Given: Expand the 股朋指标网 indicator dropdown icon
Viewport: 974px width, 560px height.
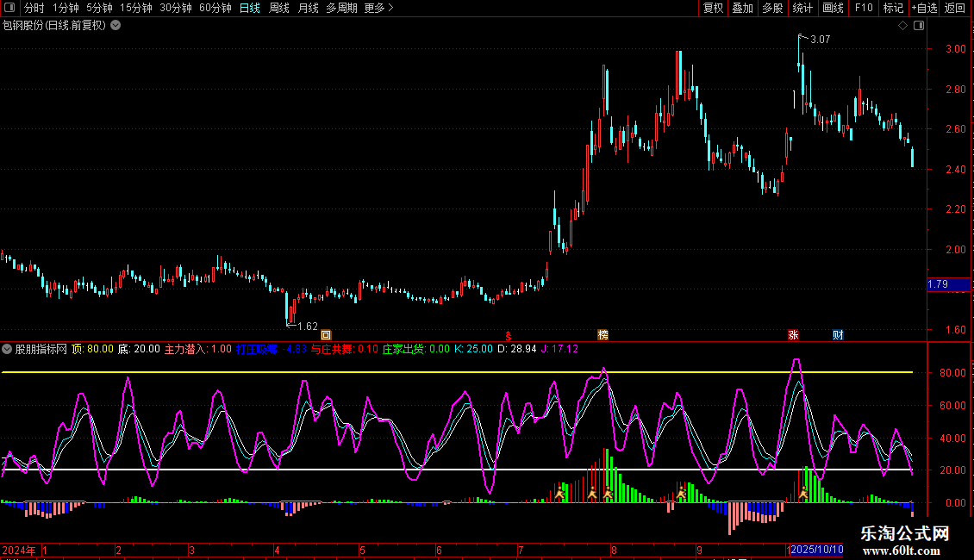Looking at the screenshot, I should point(7,349).
